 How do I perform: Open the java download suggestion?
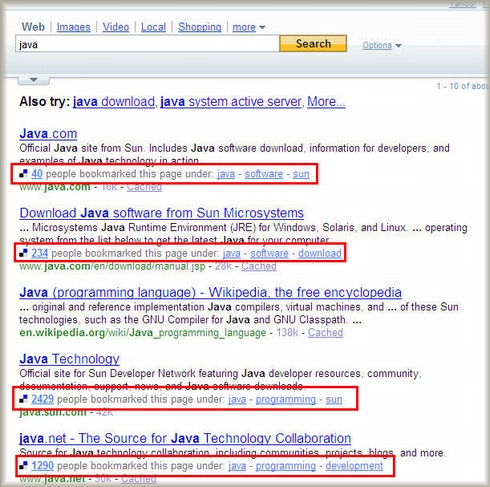point(114,101)
